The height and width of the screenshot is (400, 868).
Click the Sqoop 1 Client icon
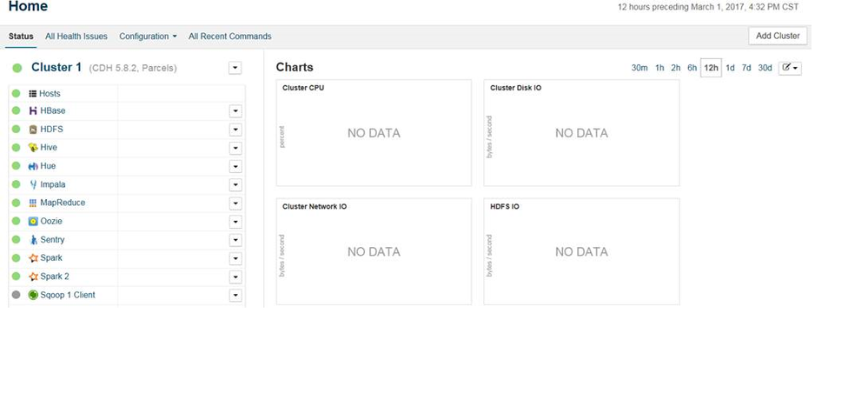33,295
